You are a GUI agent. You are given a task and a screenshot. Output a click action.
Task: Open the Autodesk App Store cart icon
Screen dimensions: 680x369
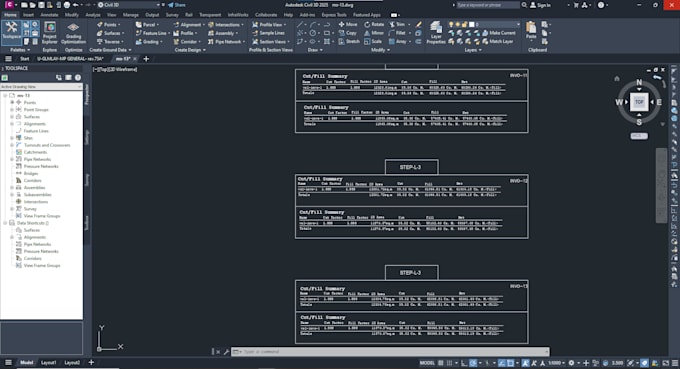(x=576, y=5)
